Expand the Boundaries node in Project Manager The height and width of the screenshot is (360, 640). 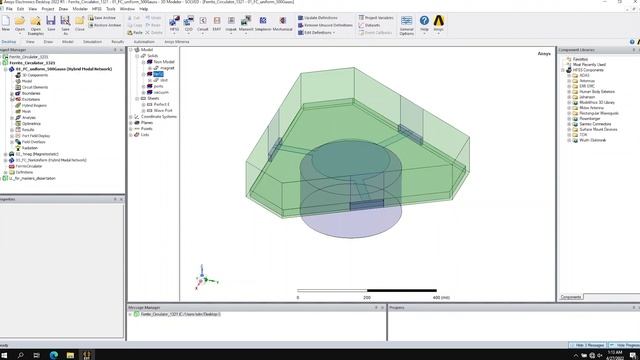click(12, 93)
